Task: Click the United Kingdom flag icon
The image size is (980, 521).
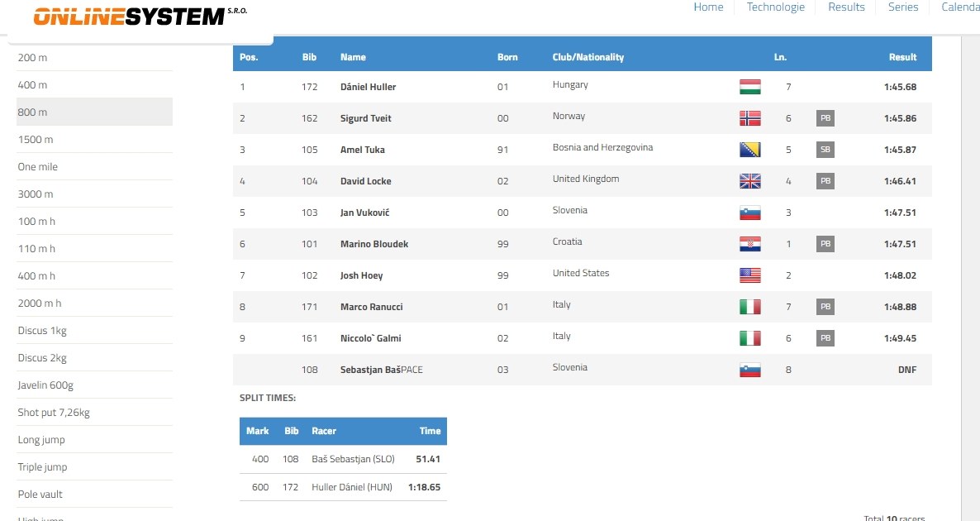Action: point(749,181)
